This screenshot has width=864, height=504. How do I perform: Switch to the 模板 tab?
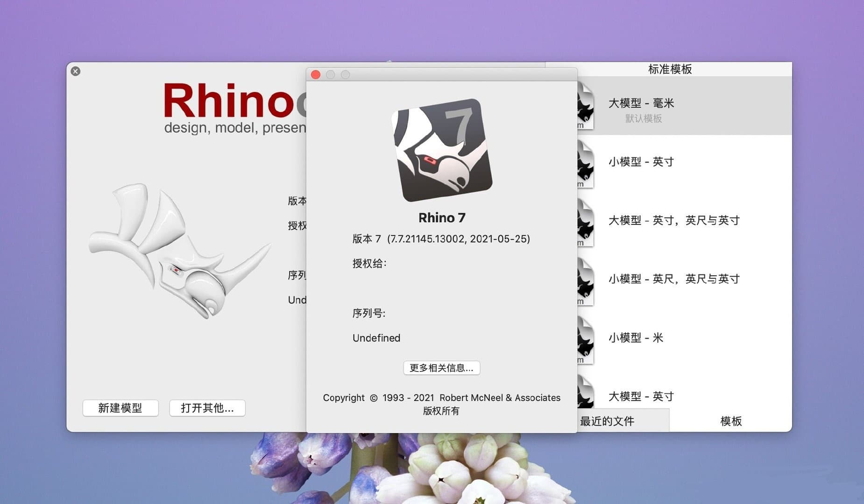[x=730, y=421]
